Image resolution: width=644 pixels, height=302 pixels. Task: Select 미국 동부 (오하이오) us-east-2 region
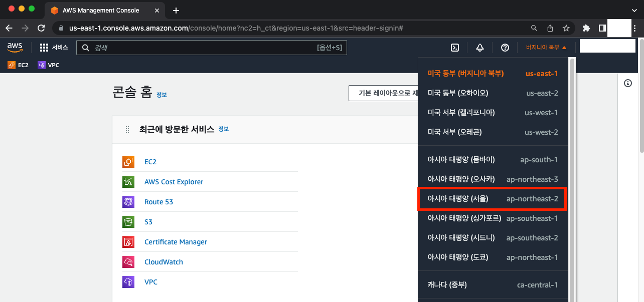(x=493, y=93)
